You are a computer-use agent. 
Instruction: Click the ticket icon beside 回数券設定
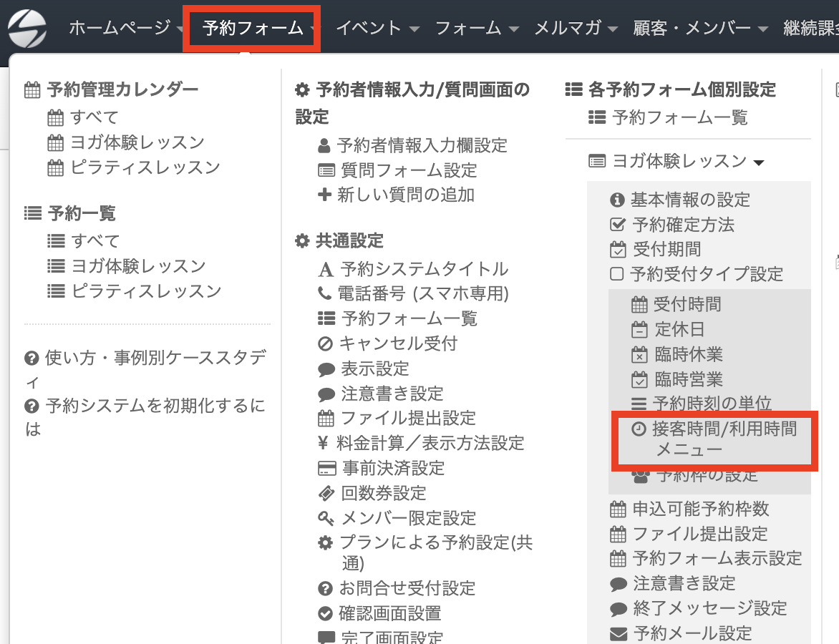tap(326, 493)
